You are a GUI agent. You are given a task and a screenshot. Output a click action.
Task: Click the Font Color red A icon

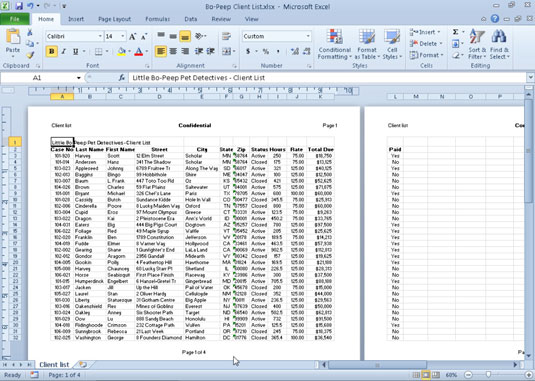click(139, 52)
